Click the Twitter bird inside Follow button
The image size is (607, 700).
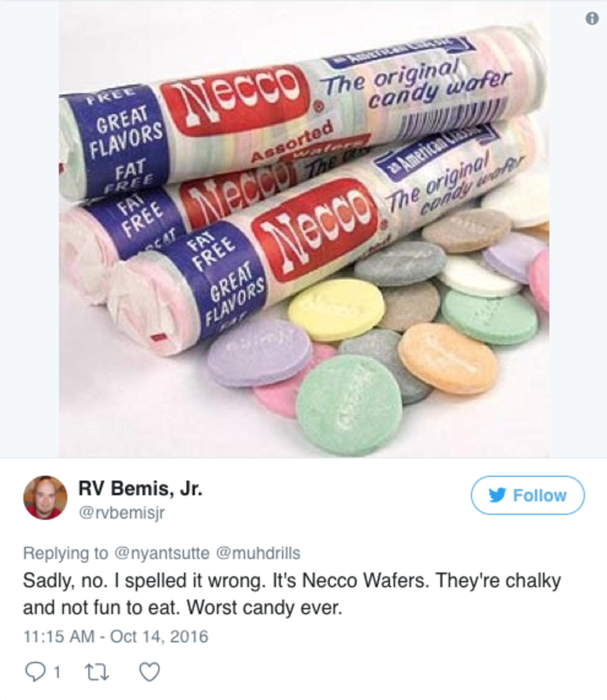pyautogui.click(x=497, y=495)
